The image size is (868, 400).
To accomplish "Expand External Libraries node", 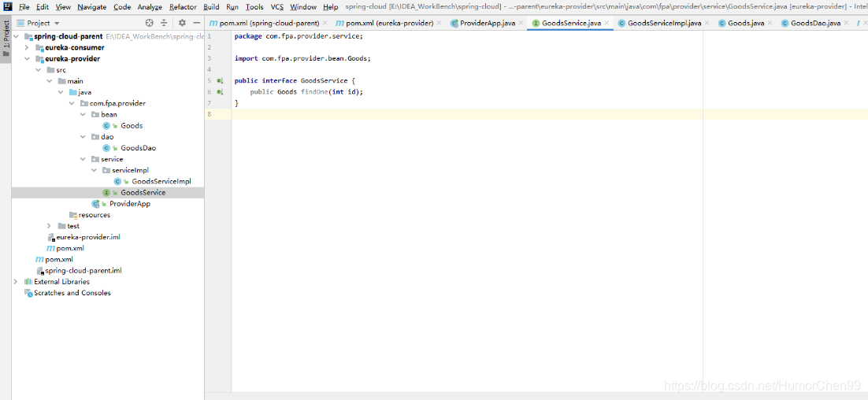I will [16, 282].
